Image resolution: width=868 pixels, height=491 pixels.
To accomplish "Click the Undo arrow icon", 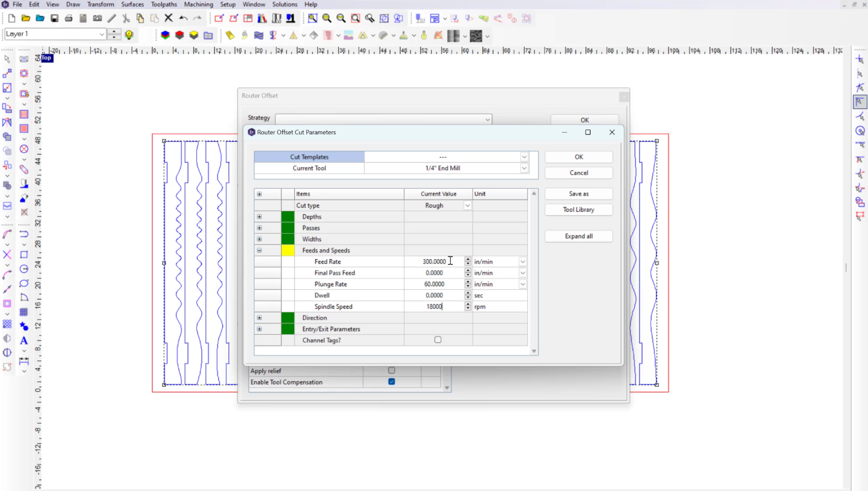I will (x=183, y=18).
